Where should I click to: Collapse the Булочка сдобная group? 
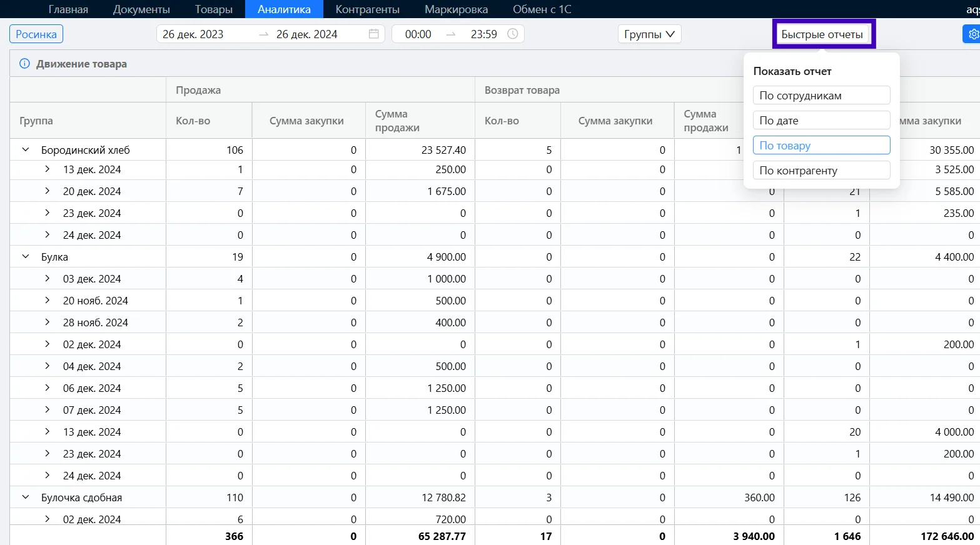pos(26,497)
